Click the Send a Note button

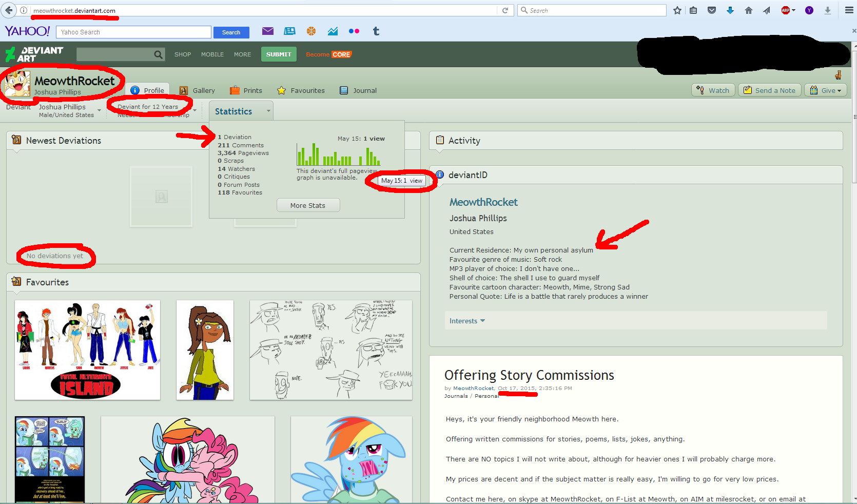coord(770,90)
